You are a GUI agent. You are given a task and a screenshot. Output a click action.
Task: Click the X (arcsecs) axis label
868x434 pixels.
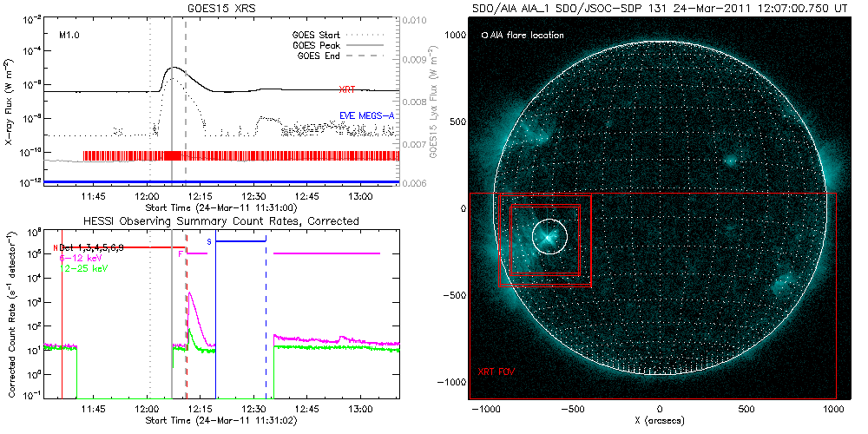click(x=660, y=420)
